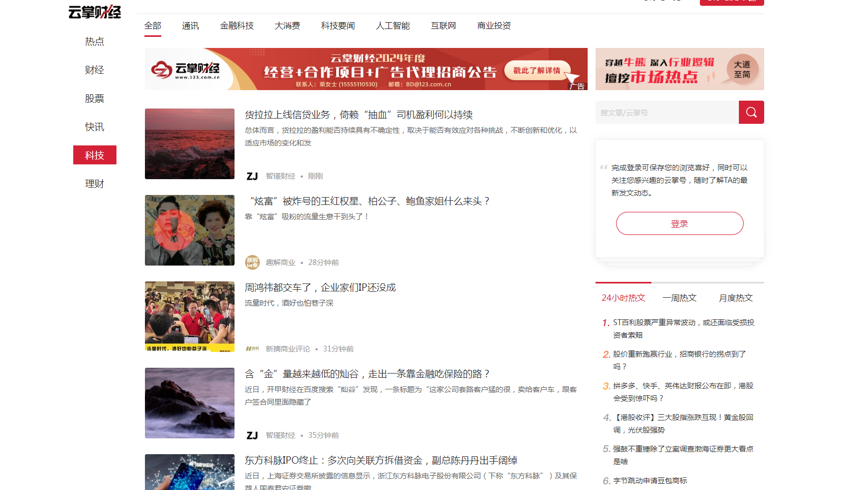This screenshot has height=490, width=868.
Task: Click 智瑾财经 author name beside 35分钟前
Action: click(280, 435)
